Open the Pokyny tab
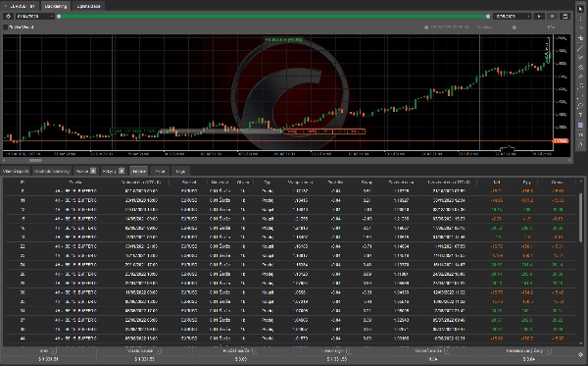This screenshot has width=588, height=366. (114, 171)
